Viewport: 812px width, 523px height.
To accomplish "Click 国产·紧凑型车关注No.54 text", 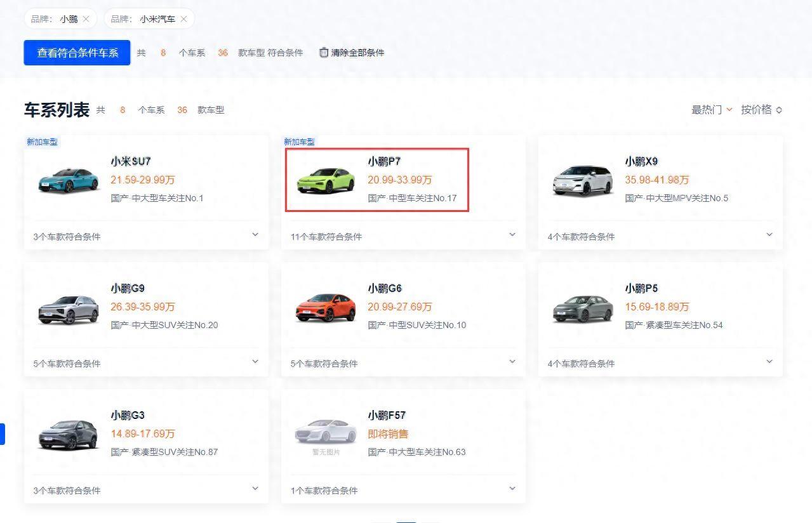I will coord(674,325).
